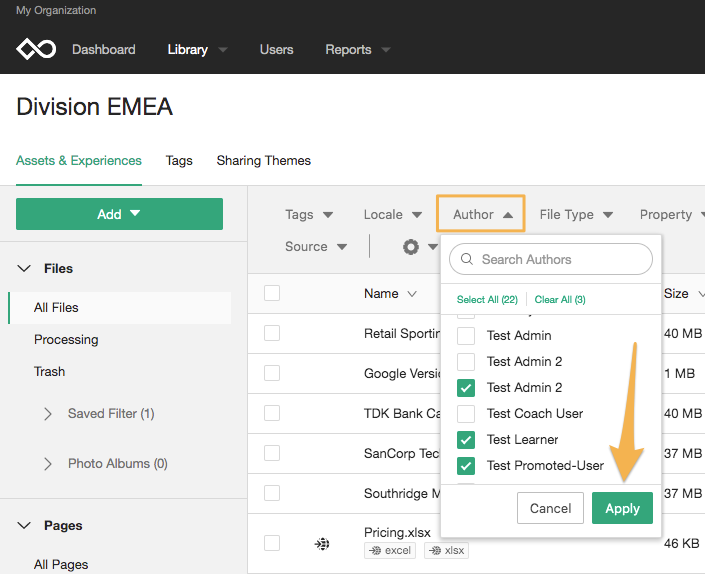Check the Test Coach User author
The image size is (705, 574).
click(x=466, y=414)
